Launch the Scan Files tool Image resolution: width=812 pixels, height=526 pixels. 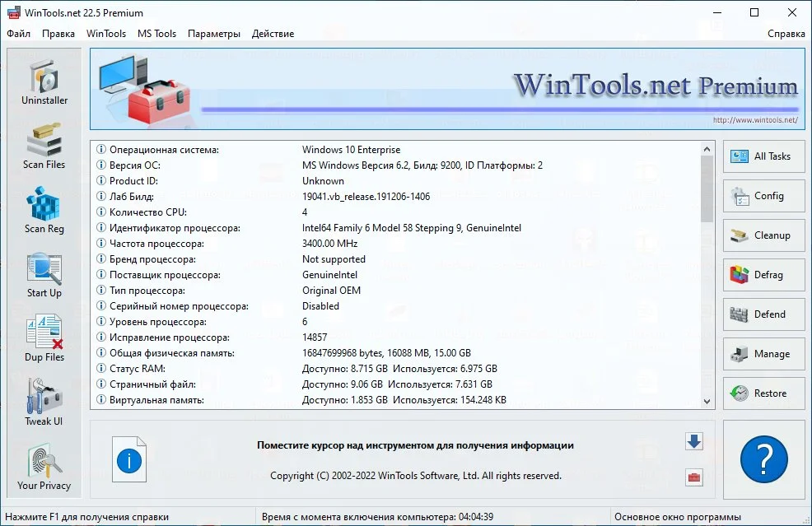(44, 147)
